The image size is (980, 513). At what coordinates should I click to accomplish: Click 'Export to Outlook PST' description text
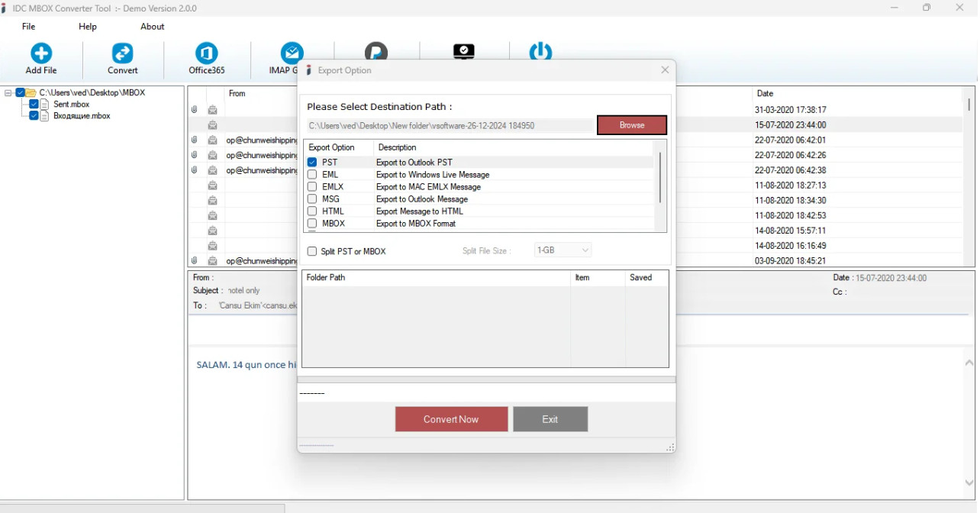pos(414,163)
